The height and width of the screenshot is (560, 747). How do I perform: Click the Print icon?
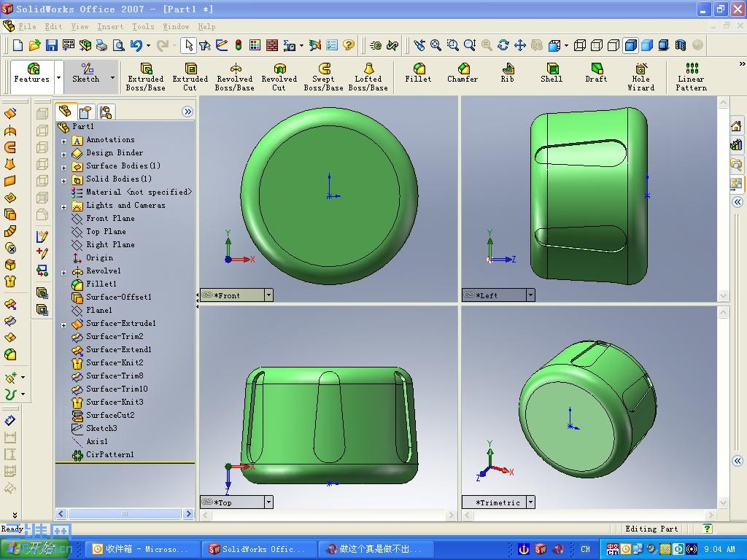pyautogui.click(x=101, y=45)
